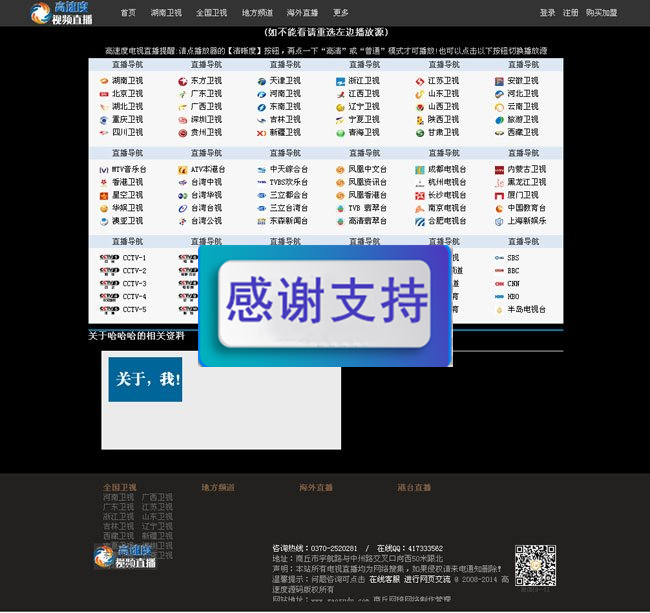
Task: Open the 湖南卫视 navigation menu item
Action: coord(166,13)
